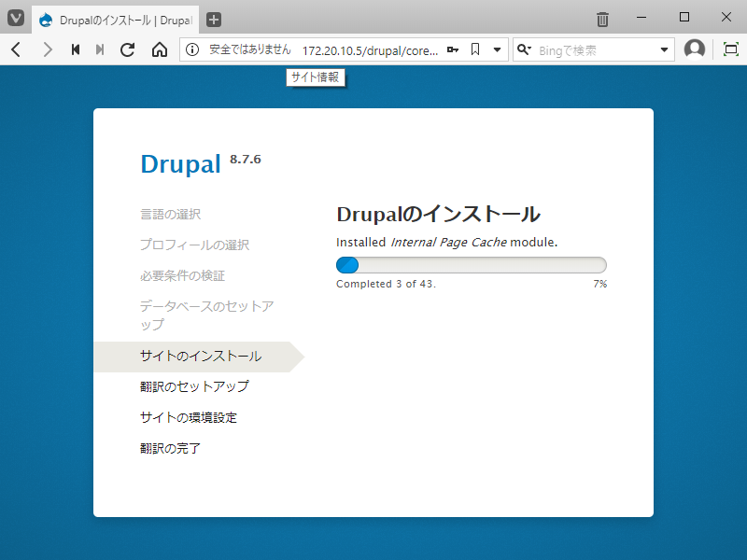The width and height of the screenshot is (747, 560).
Task: Click the active サイトのインストール step
Action: (199, 357)
